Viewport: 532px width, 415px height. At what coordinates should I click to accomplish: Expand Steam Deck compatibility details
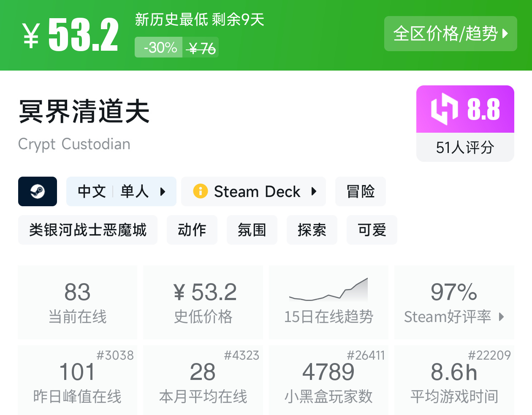click(314, 191)
